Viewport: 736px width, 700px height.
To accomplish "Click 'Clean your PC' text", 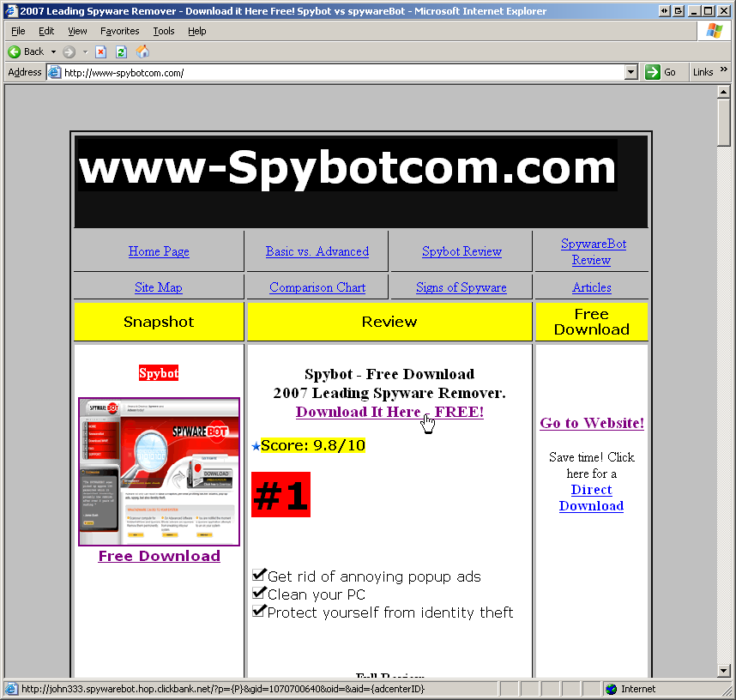I will pyautogui.click(x=317, y=594).
